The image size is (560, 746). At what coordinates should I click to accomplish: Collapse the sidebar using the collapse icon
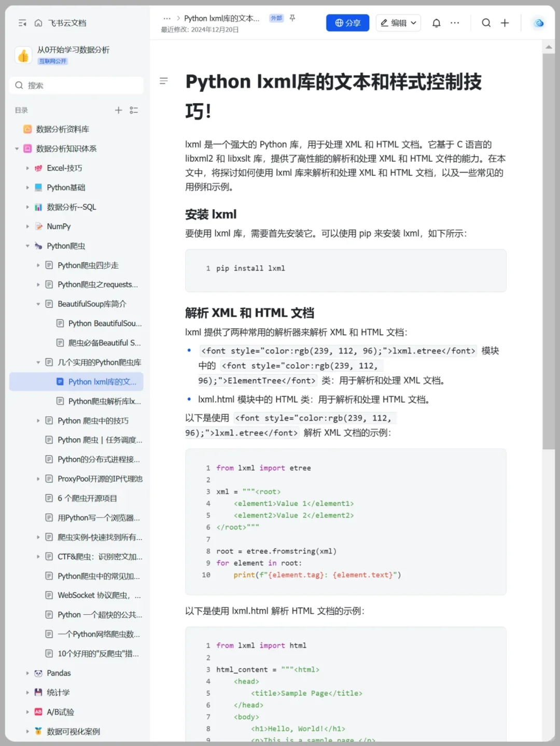[21, 23]
